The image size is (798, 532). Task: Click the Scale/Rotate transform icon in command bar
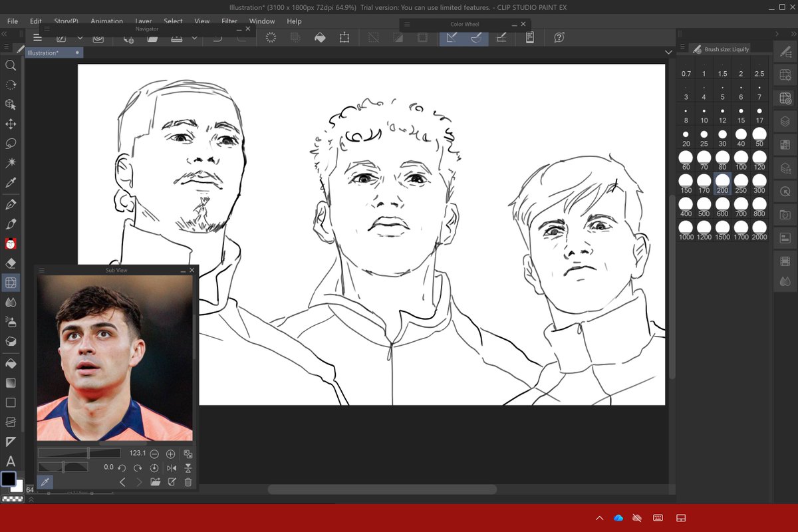tap(344, 38)
